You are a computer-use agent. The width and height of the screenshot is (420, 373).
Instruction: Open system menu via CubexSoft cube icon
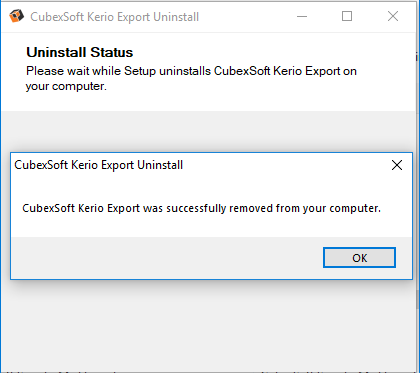pyautogui.click(x=16, y=16)
